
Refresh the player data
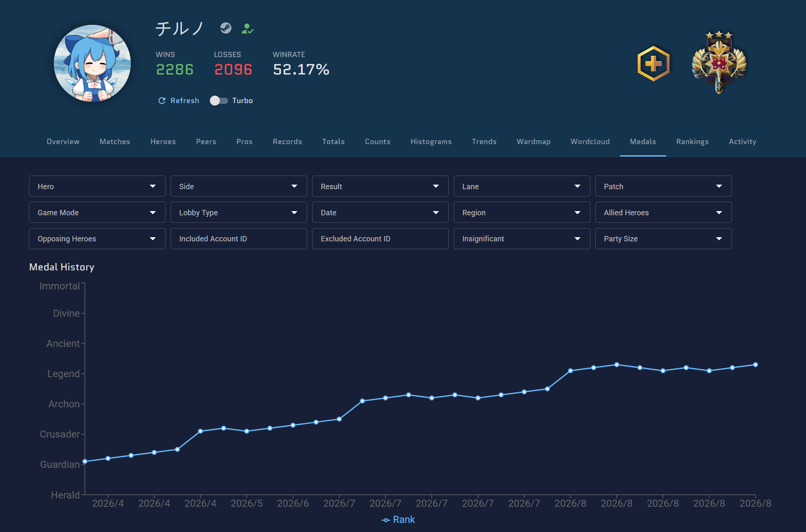(x=179, y=101)
